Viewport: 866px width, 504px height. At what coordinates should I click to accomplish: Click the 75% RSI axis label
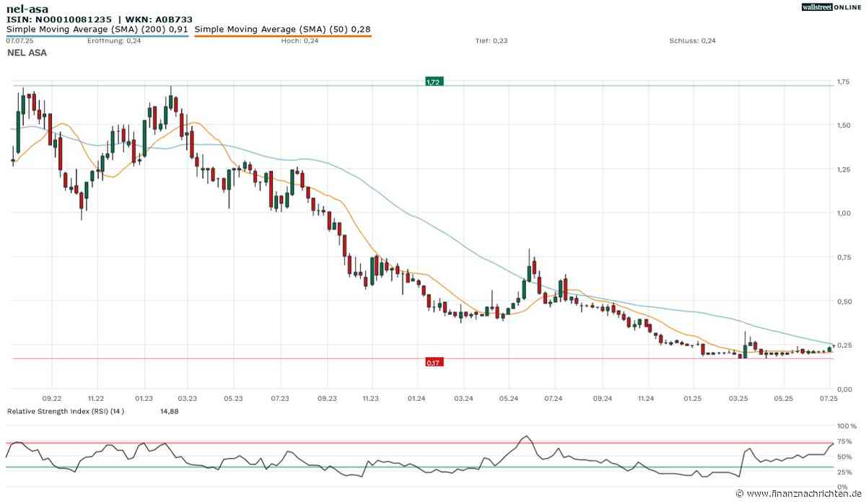844,442
